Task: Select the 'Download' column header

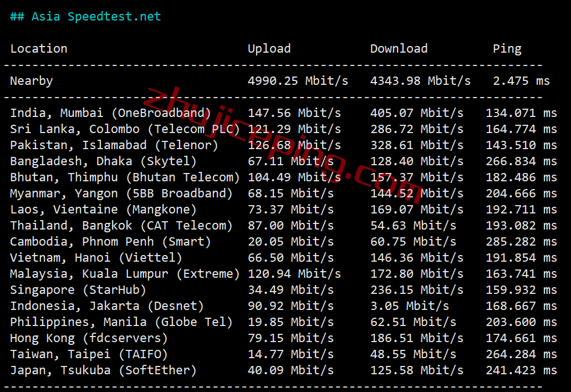Action: (x=399, y=48)
